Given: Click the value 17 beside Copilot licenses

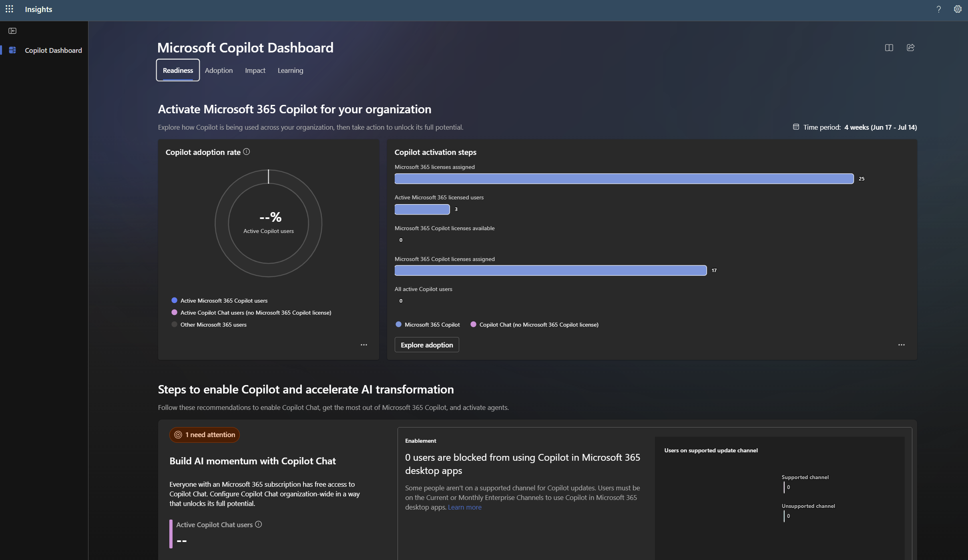Looking at the screenshot, I should (714, 271).
